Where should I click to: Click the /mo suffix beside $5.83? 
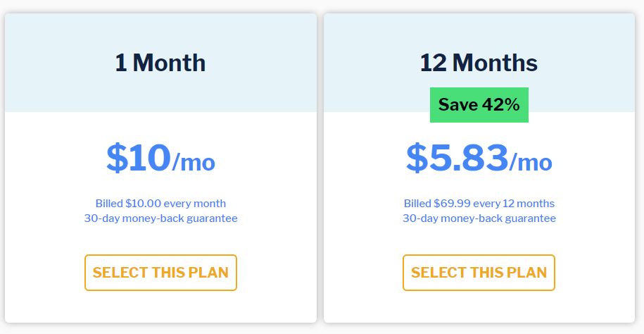pyautogui.click(x=531, y=162)
